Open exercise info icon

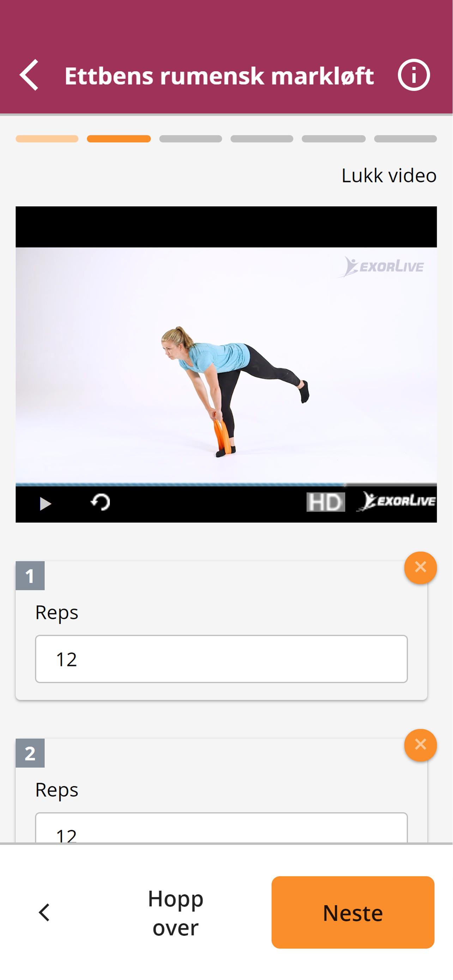click(x=414, y=75)
